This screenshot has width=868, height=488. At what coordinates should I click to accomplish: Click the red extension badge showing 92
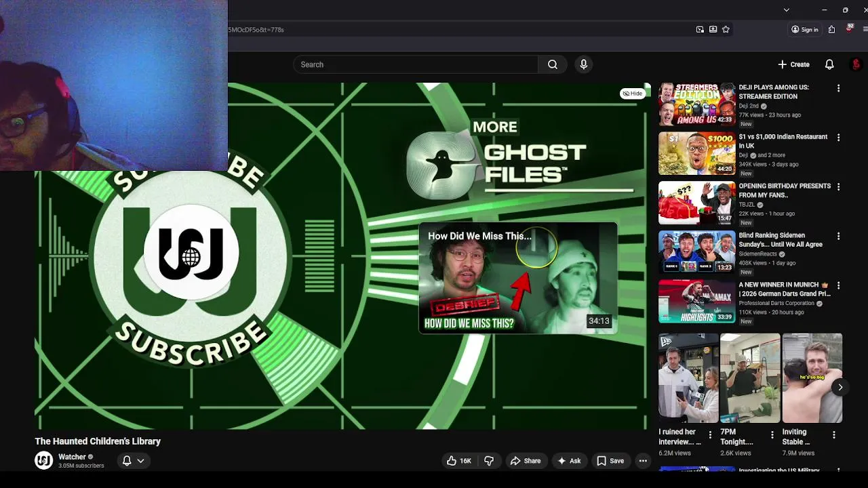pos(849,28)
